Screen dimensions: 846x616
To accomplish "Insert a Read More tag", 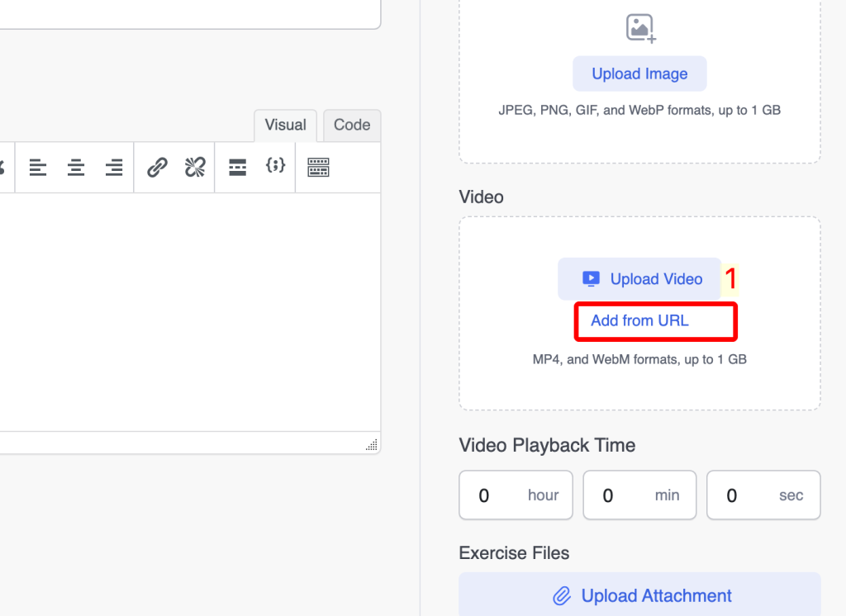I will [x=238, y=168].
